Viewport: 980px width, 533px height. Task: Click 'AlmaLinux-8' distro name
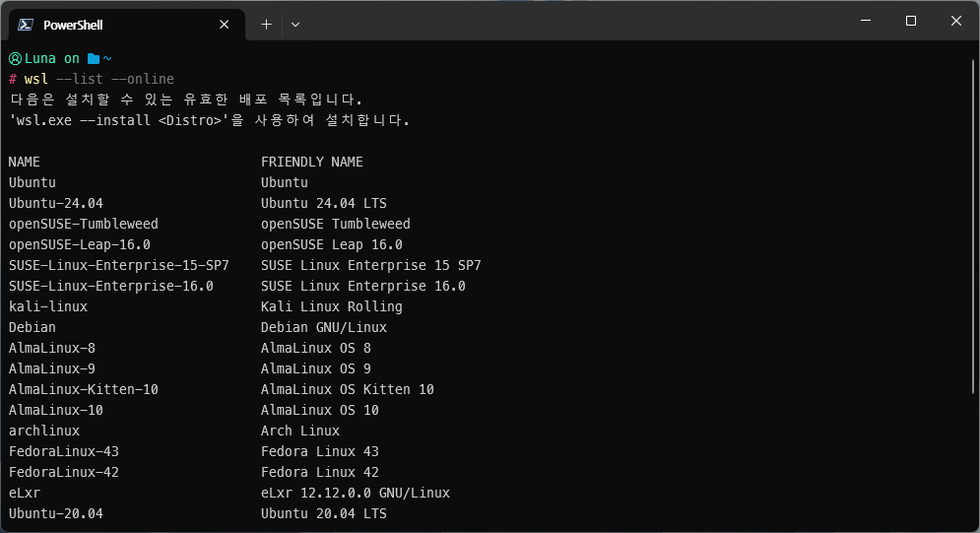pyautogui.click(x=52, y=348)
